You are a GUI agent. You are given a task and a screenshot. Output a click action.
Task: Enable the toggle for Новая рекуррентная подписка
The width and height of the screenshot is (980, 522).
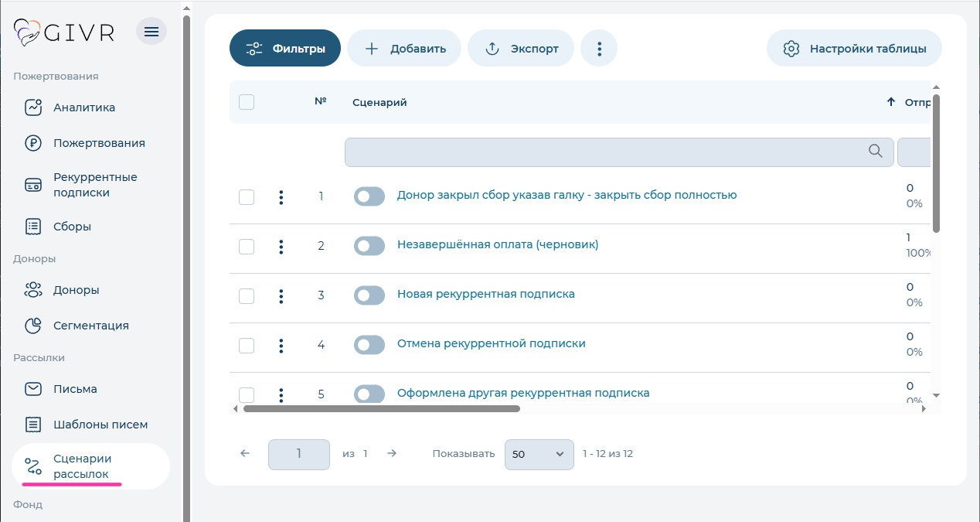point(369,295)
